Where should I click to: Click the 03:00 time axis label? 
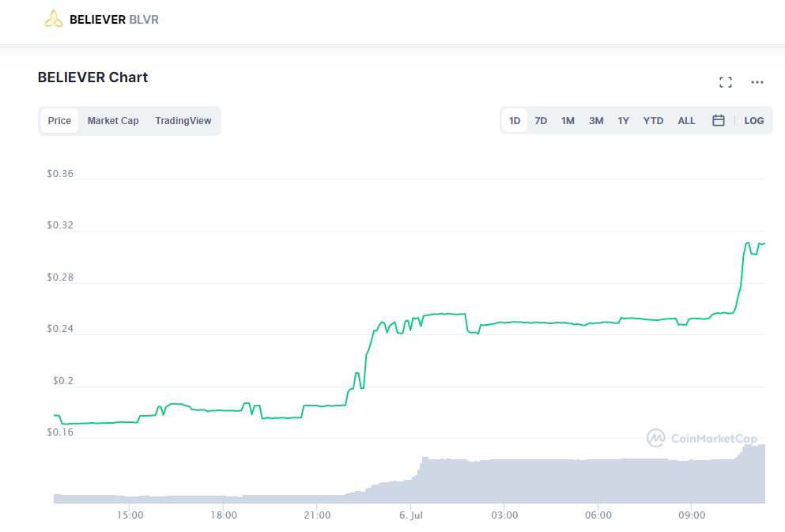(x=504, y=515)
